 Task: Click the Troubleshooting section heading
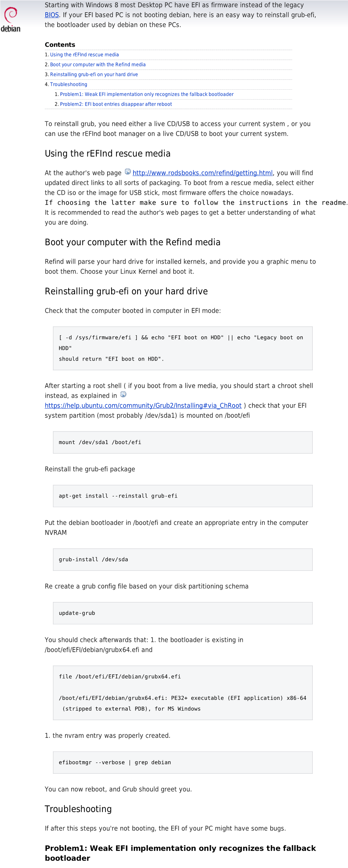point(78,809)
